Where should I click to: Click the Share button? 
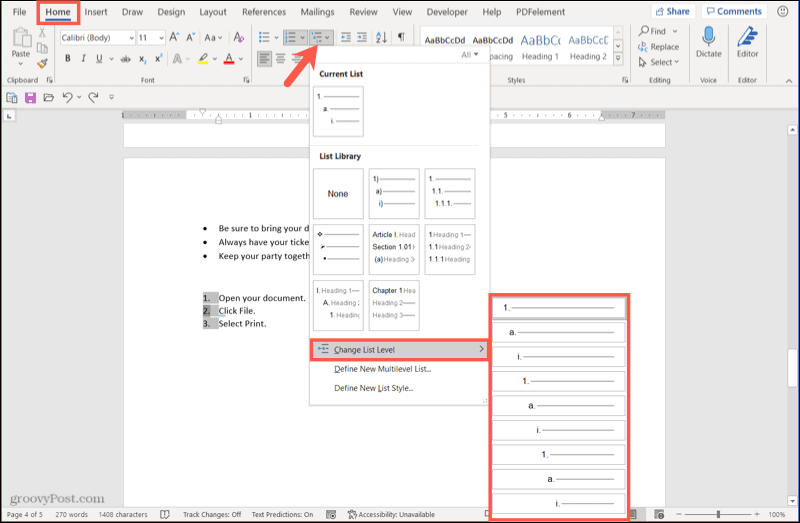[672, 11]
